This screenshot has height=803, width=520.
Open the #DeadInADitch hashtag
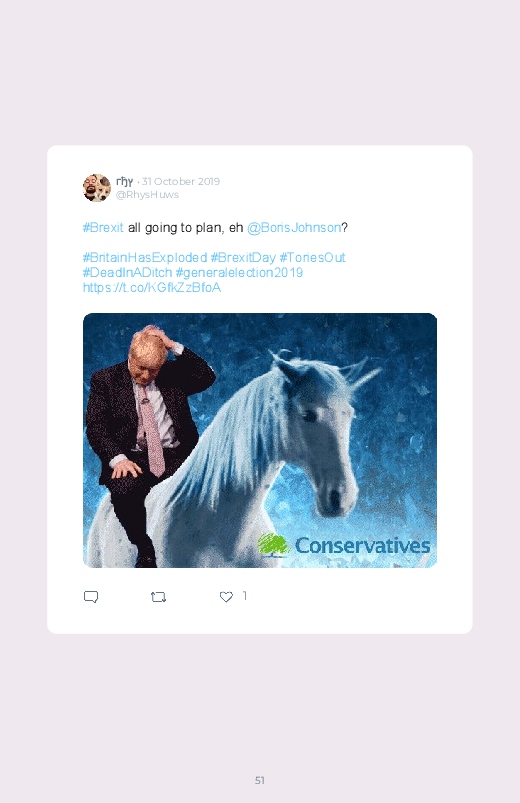pyautogui.click(x=127, y=272)
